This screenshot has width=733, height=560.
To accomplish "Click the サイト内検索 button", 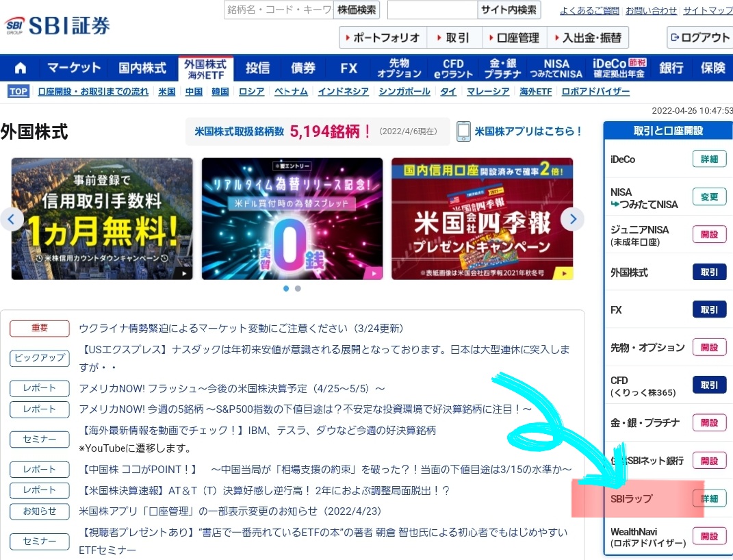I will [x=509, y=10].
